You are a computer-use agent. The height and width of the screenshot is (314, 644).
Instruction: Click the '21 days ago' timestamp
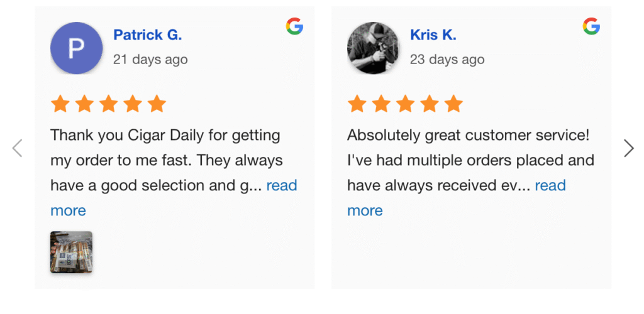[150, 60]
